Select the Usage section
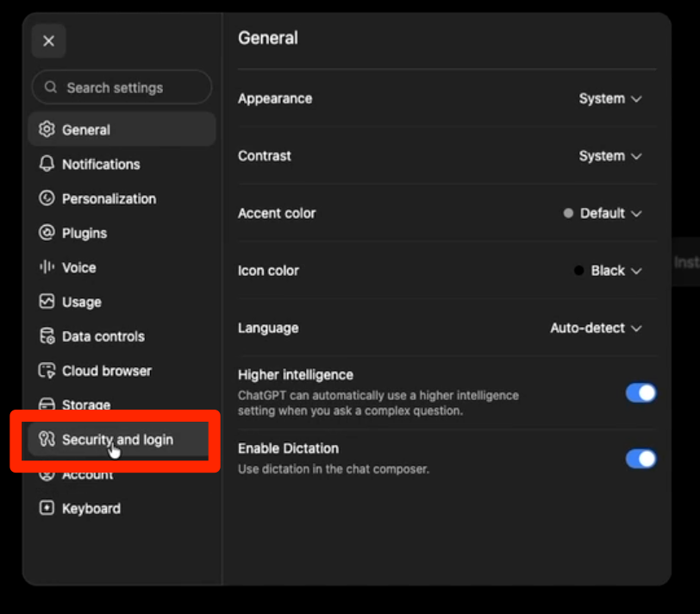The image size is (700, 614). 122,302
